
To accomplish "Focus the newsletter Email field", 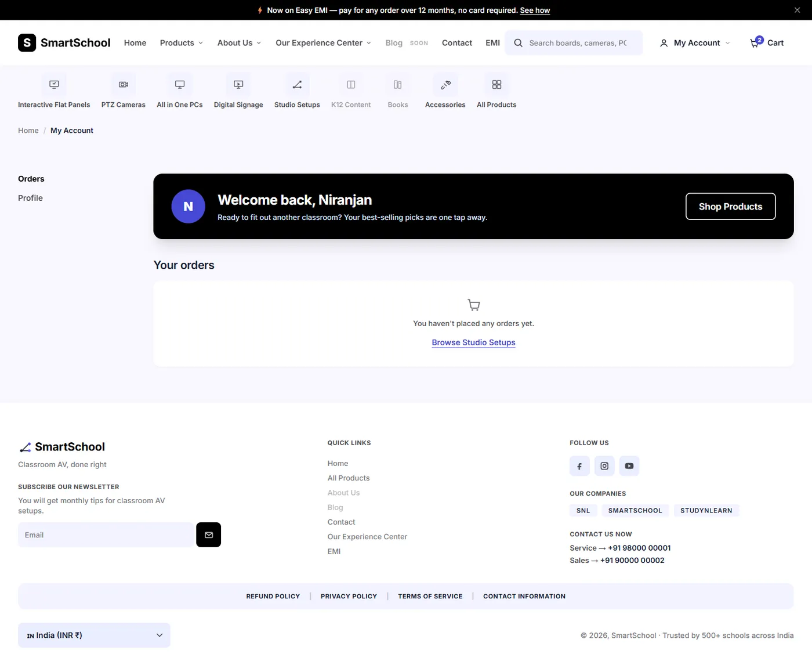I will point(106,535).
